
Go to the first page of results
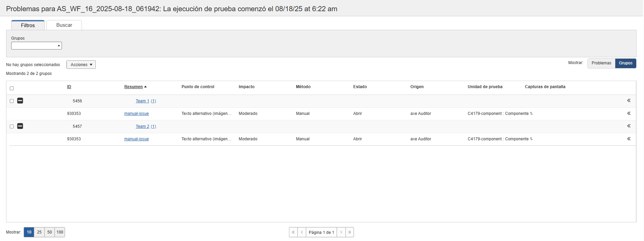coord(293,232)
